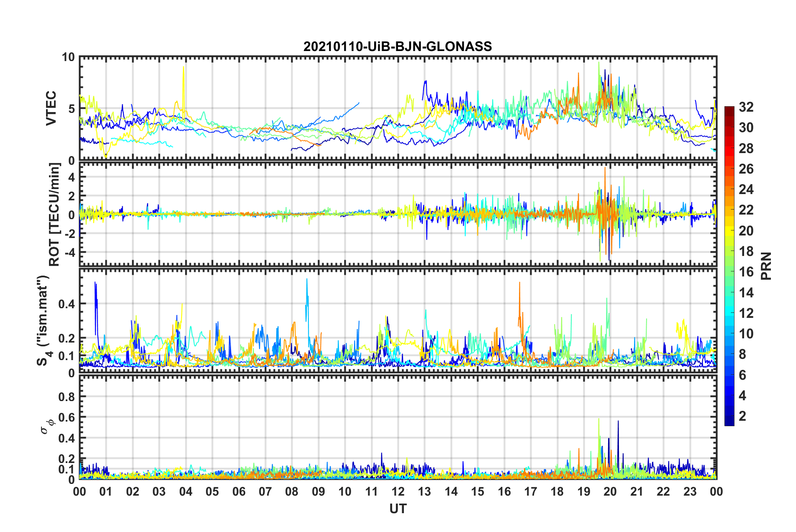Click the plot title 20210110-UiB-BJN-GLONASS
Screen dimensions: 796x532
(x=398, y=46)
